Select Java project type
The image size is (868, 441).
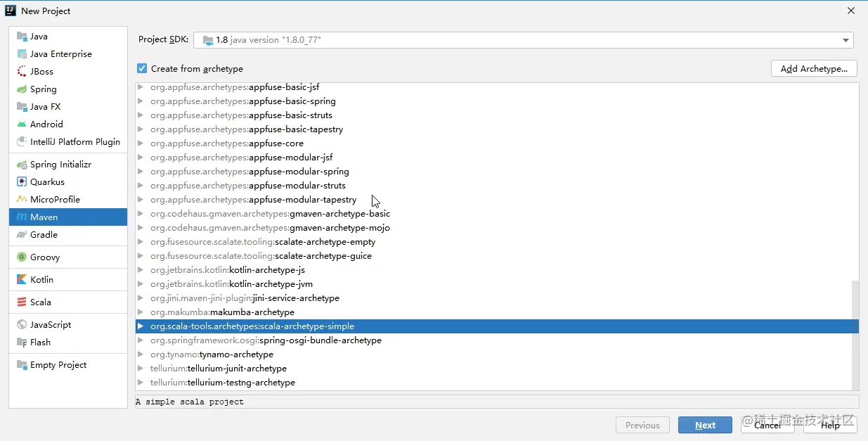click(68, 37)
